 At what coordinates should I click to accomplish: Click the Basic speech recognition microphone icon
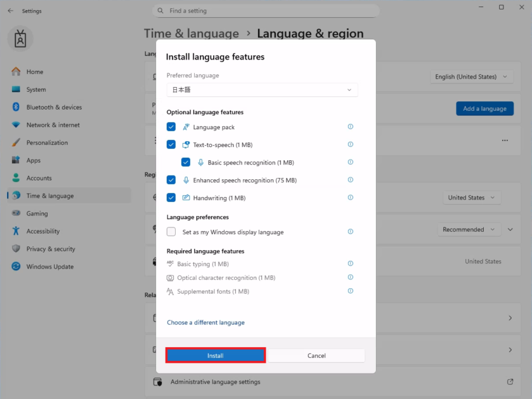pyautogui.click(x=200, y=162)
